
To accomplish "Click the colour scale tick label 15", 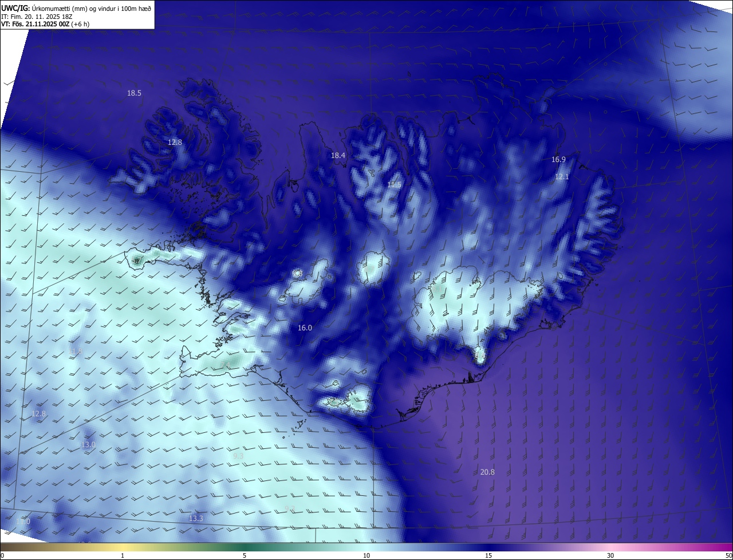I will tap(488, 555).
